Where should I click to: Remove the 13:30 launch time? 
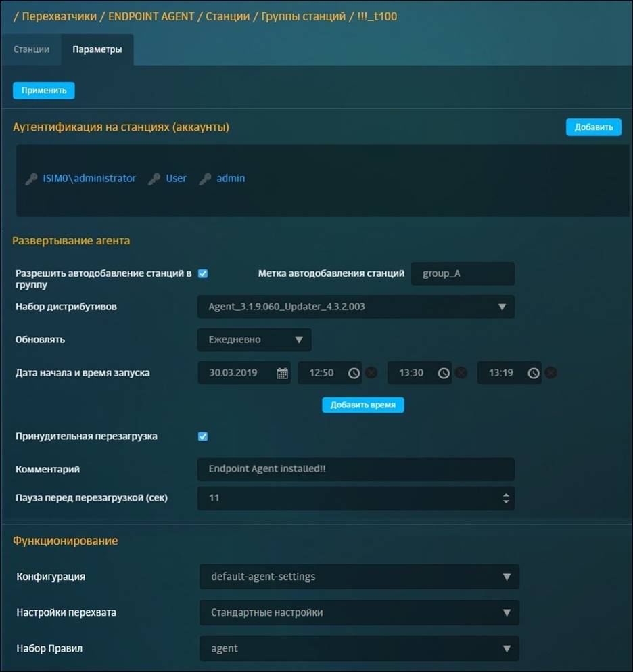(x=461, y=373)
